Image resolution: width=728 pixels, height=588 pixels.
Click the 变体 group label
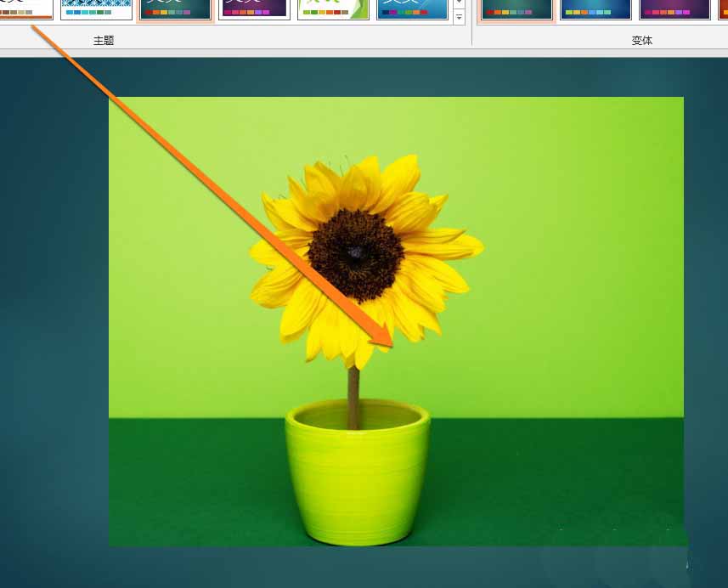(x=642, y=41)
